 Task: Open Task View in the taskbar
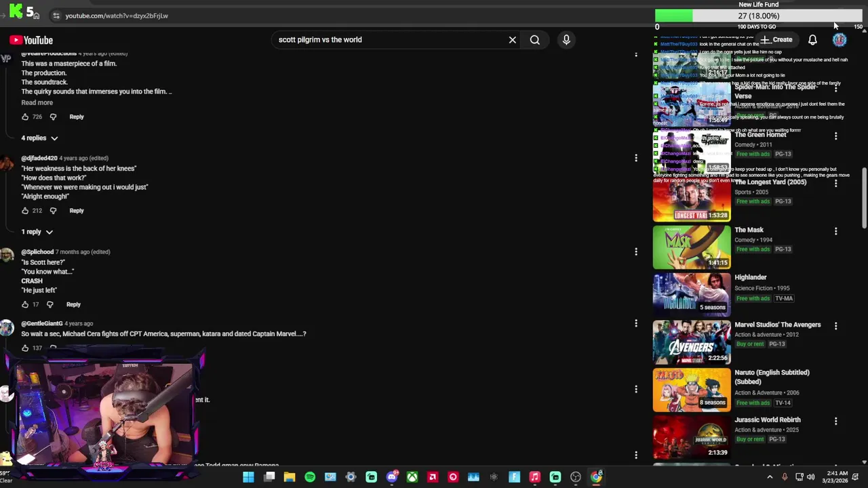point(269,477)
